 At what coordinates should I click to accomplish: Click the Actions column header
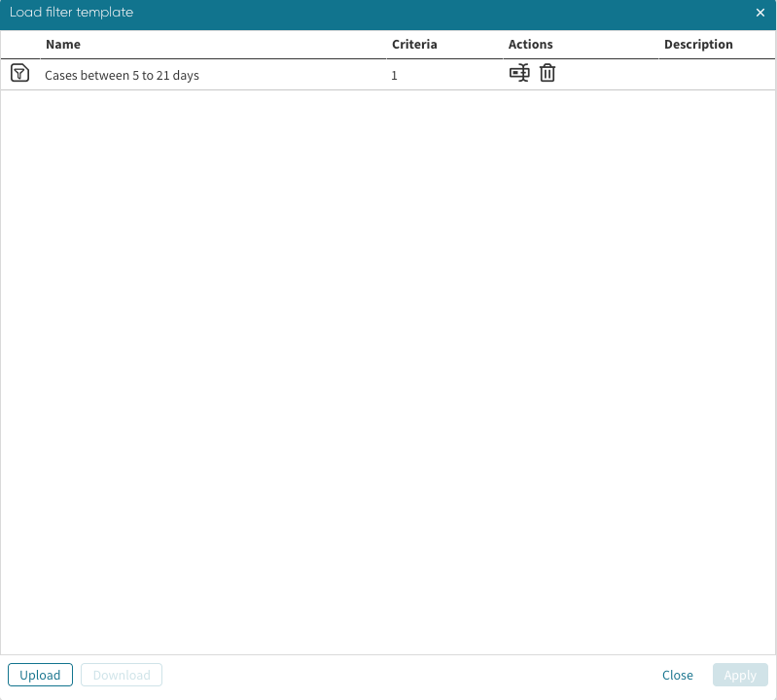[x=530, y=45]
